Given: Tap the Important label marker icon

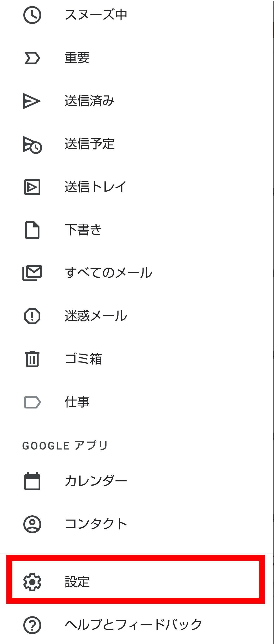Looking at the screenshot, I should point(32,58).
